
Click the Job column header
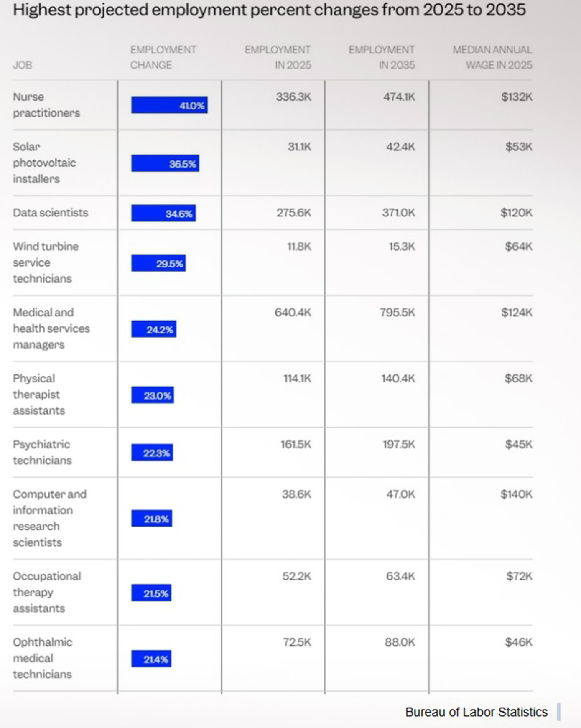pos(23,65)
